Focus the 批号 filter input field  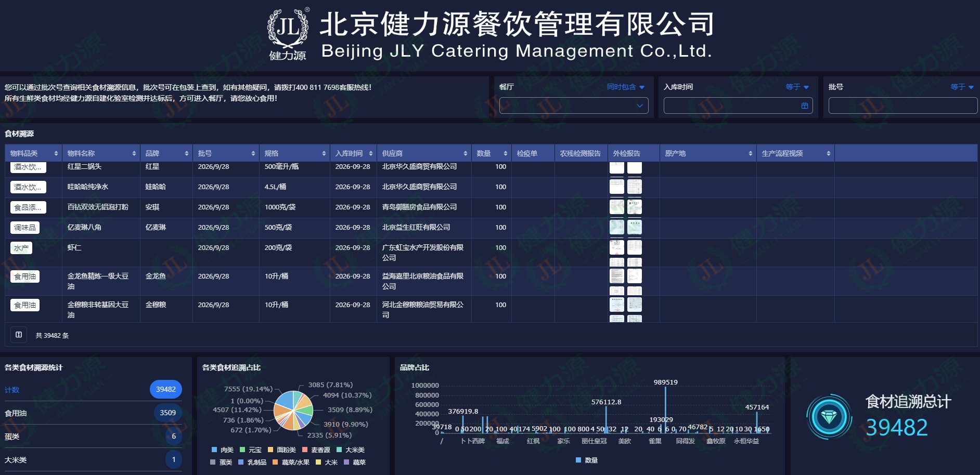(902, 105)
